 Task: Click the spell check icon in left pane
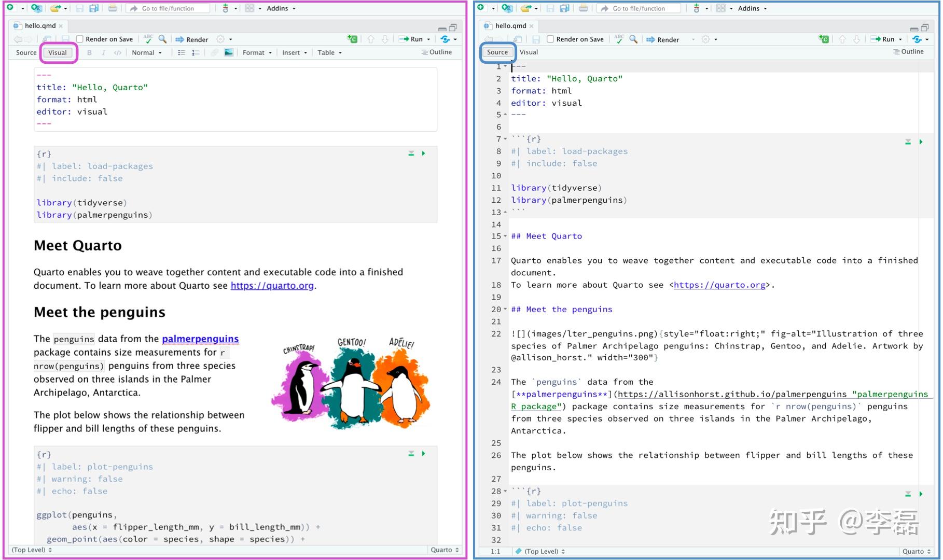tap(148, 39)
